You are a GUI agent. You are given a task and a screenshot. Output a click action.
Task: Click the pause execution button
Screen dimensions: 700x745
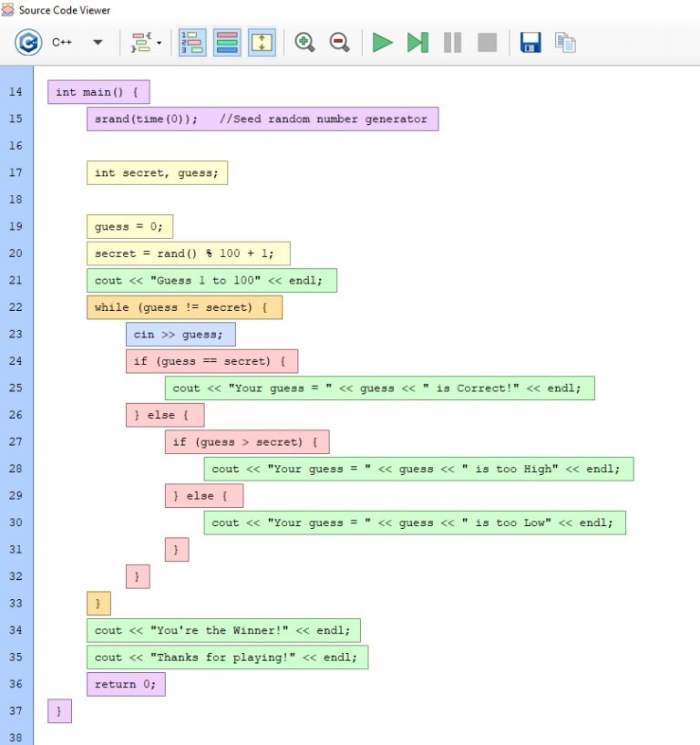pos(453,42)
